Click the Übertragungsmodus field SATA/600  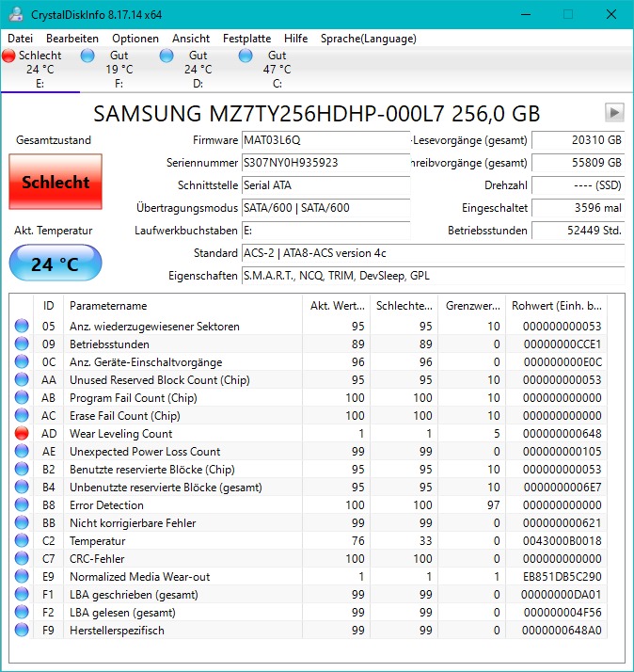point(326,208)
